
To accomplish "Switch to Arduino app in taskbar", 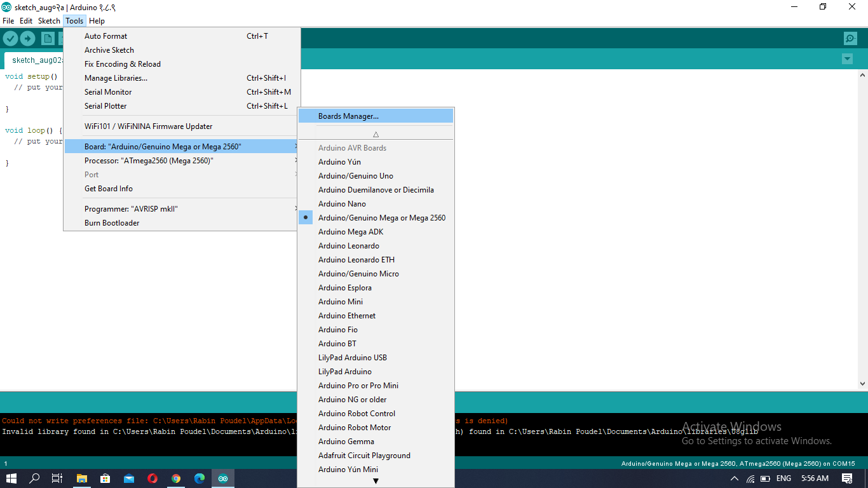I will tap(222, 478).
